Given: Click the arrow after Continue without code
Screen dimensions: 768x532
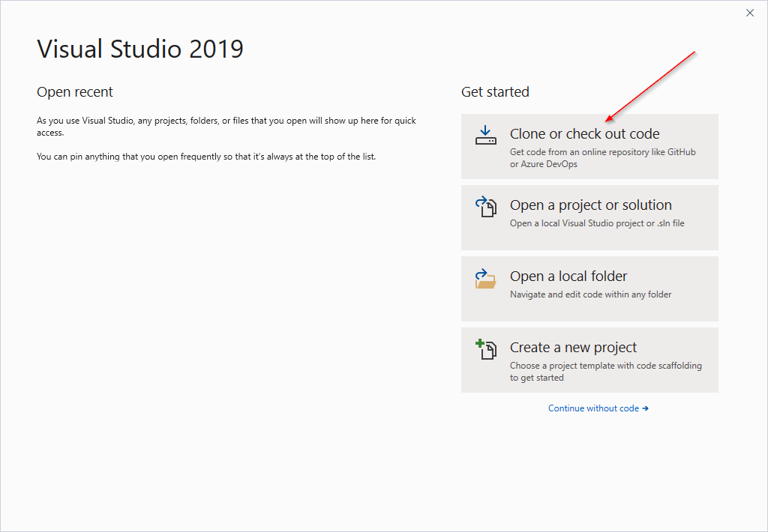Looking at the screenshot, I should (645, 408).
